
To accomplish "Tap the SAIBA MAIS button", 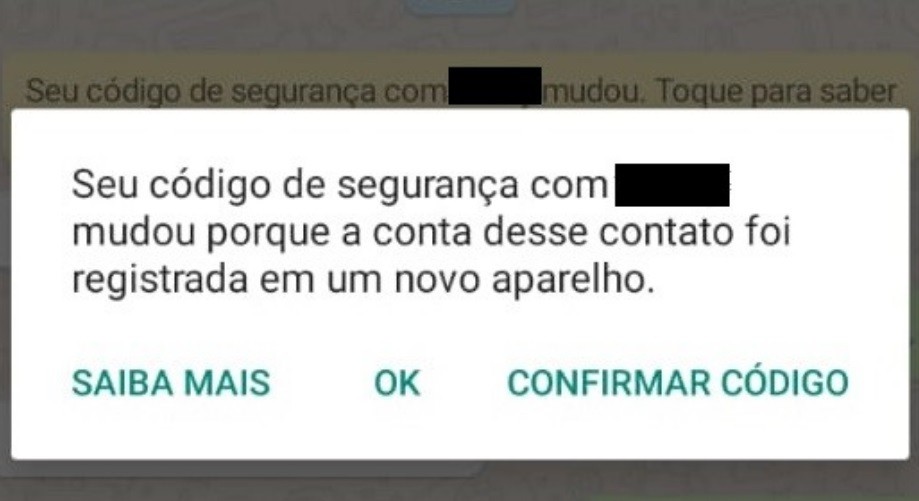I will pos(171,383).
